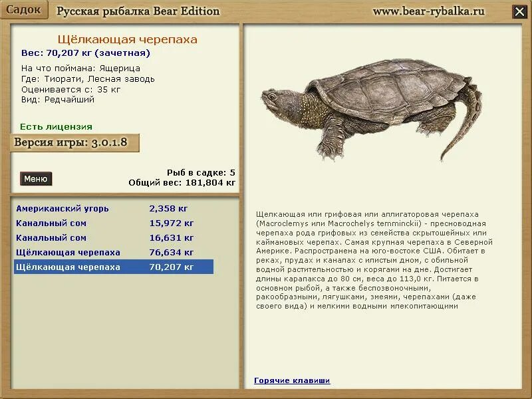Click the snapping turtle picture
The height and width of the screenshot is (399, 532).
coord(372,109)
